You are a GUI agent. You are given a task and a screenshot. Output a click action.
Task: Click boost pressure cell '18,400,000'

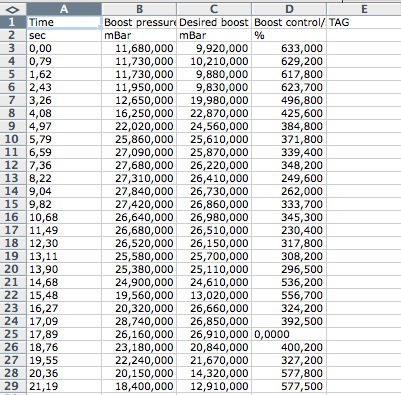[x=139, y=386]
